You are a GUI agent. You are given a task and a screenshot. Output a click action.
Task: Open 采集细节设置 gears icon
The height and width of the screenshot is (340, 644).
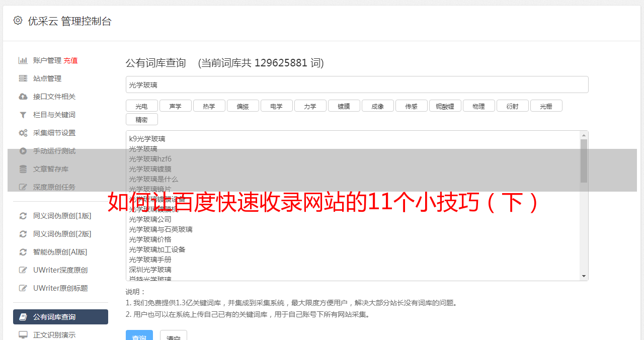(23, 133)
